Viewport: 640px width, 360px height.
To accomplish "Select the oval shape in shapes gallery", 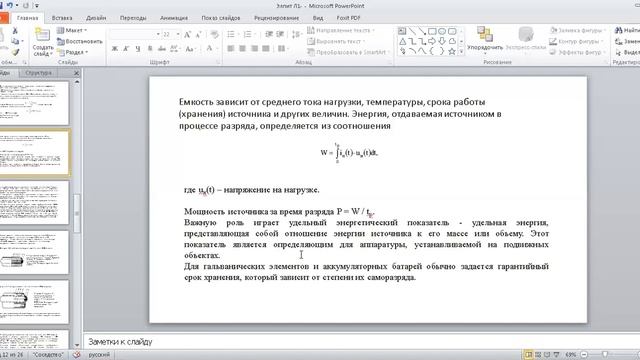I will [442, 31].
